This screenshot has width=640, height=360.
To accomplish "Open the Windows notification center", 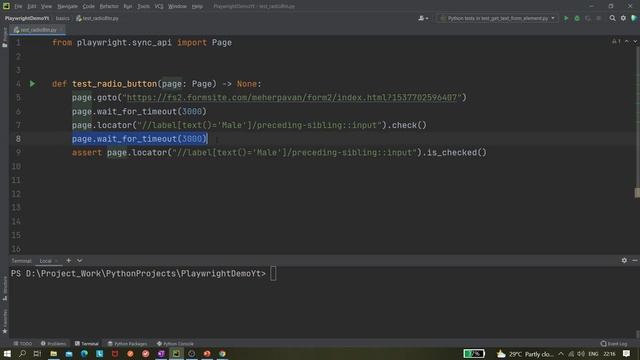I will [626, 354].
